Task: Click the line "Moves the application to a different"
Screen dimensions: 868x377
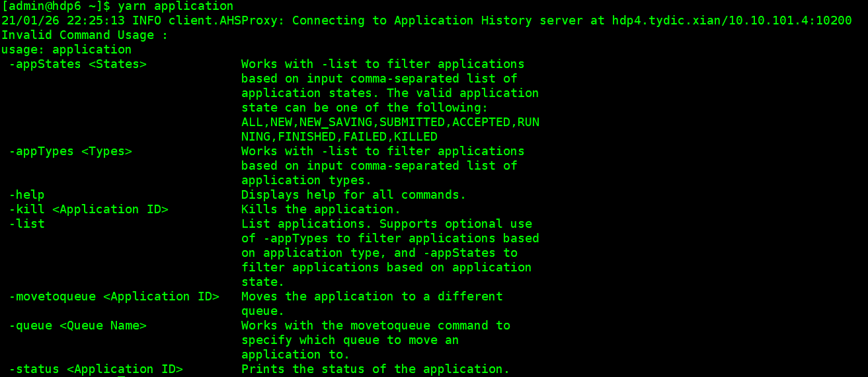Action: [x=372, y=296]
